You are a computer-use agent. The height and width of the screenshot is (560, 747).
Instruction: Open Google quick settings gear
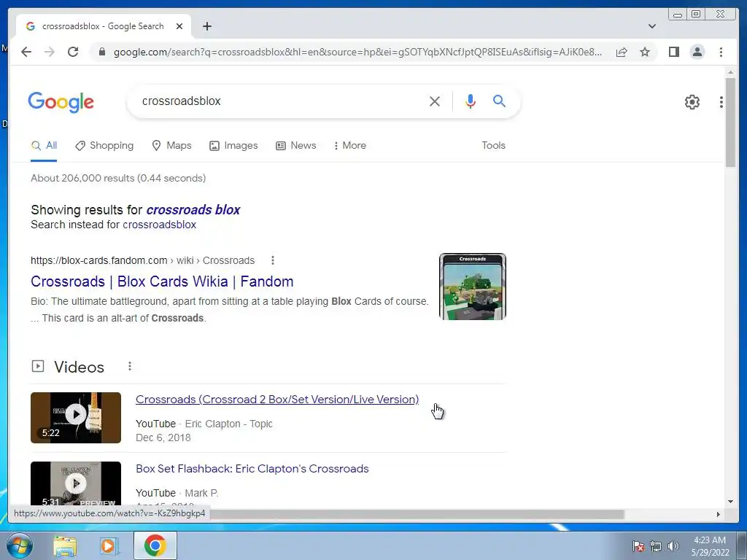pos(692,101)
